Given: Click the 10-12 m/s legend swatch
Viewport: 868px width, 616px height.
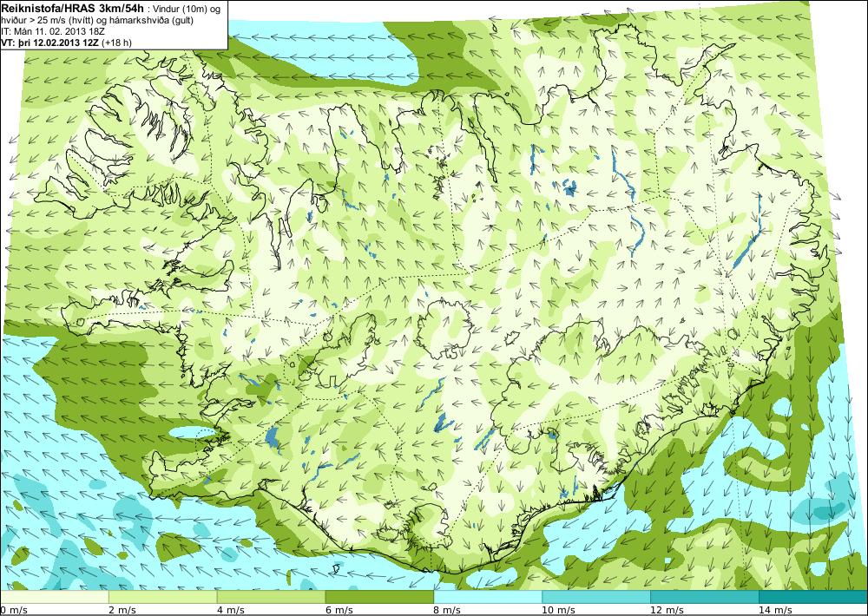Looking at the screenshot, I should point(597,597).
